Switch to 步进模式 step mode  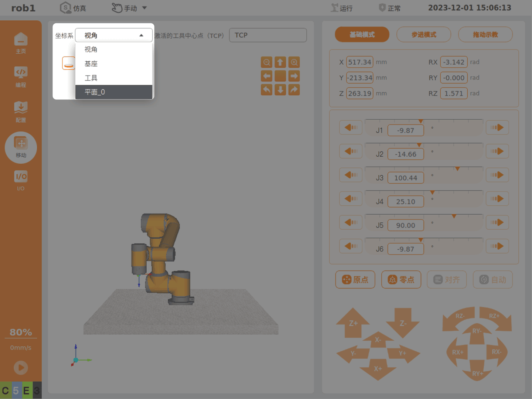click(424, 34)
